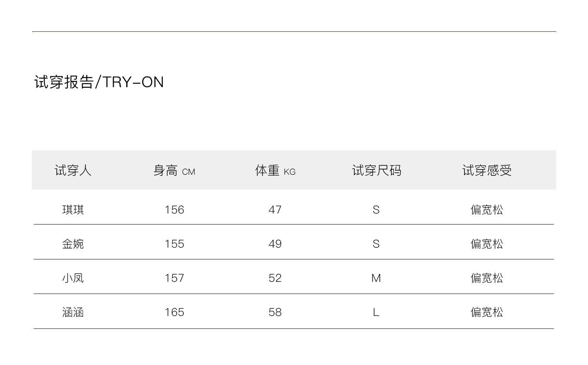
Task: Click the weight value 52
Action: point(275,278)
